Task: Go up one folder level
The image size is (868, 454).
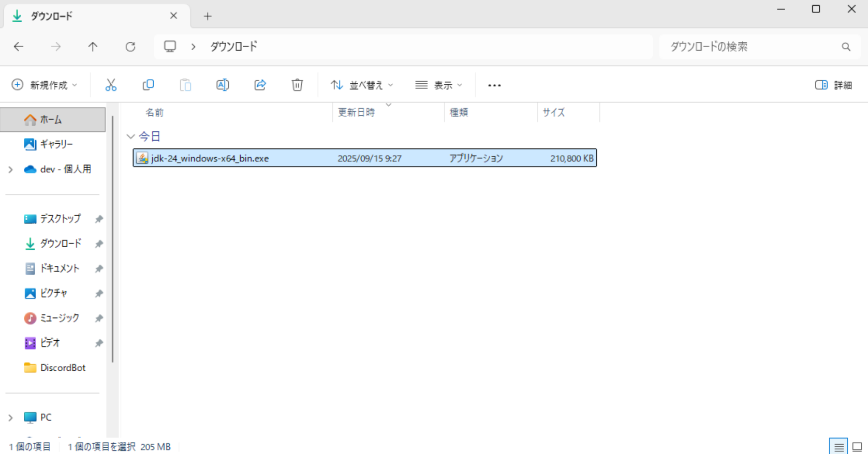Action: (x=93, y=47)
